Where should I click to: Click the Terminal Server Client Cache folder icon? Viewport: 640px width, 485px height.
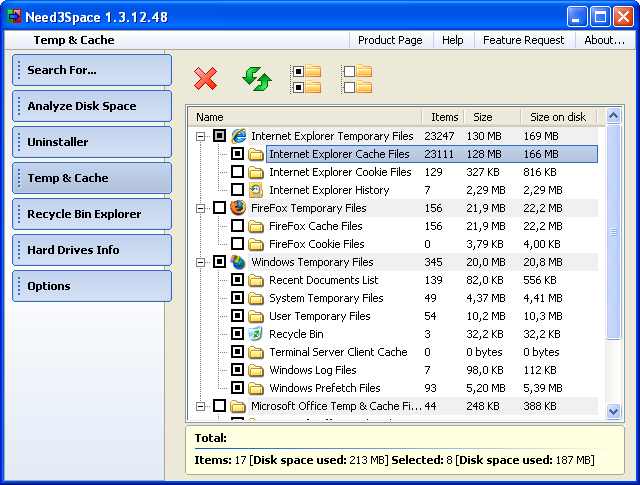tap(256, 352)
